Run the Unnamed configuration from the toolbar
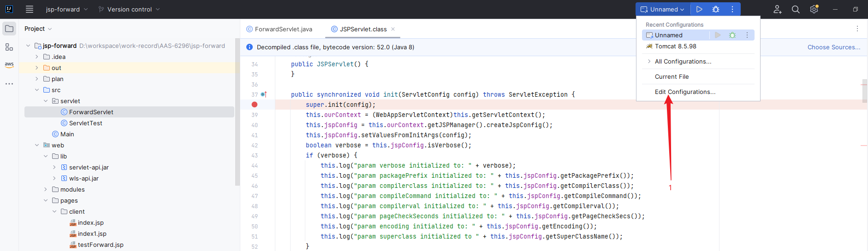The height and width of the screenshot is (251, 868). [699, 9]
